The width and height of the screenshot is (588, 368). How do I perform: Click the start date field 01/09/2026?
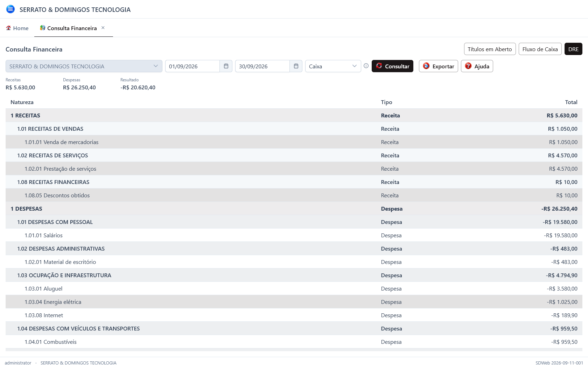tap(192, 66)
